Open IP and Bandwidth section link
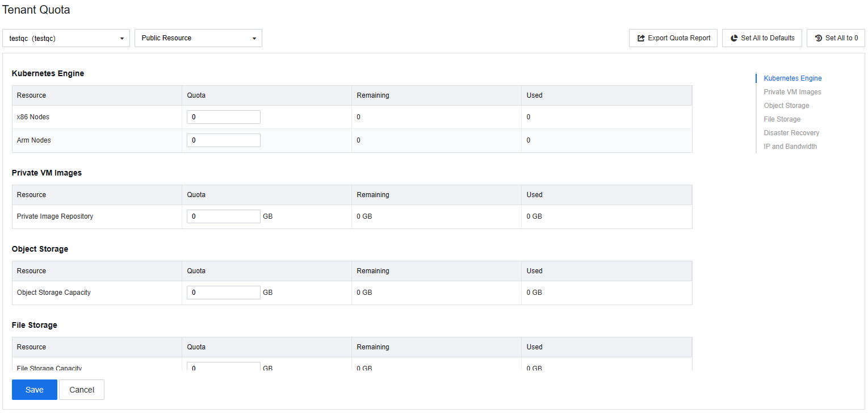 pyautogui.click(x=790, y=147)
